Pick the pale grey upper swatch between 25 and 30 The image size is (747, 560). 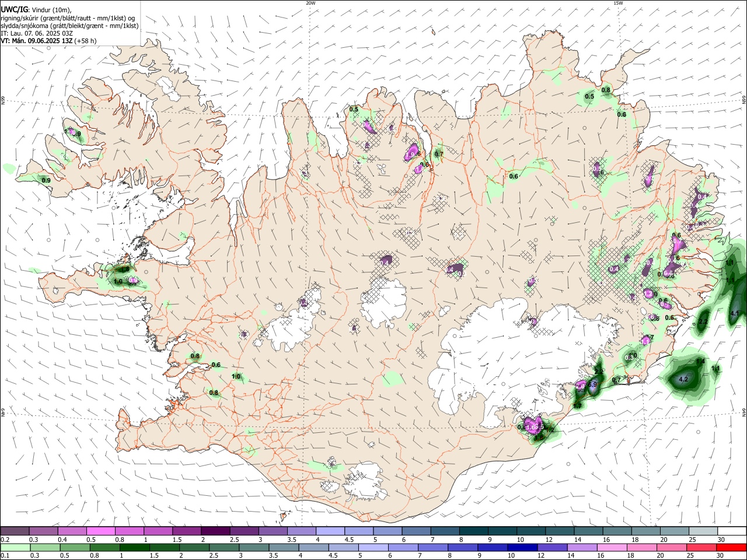click(703, 531)
